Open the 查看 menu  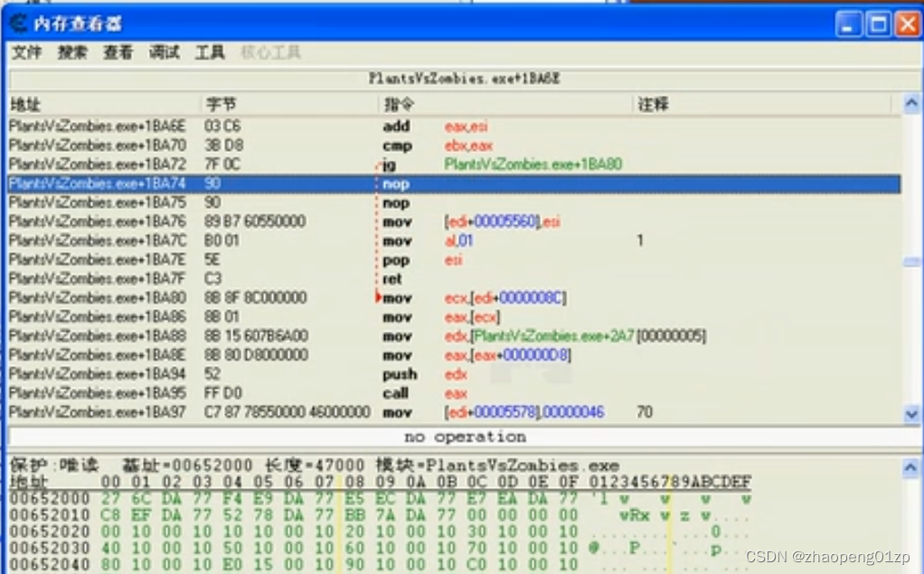point(118,52)
